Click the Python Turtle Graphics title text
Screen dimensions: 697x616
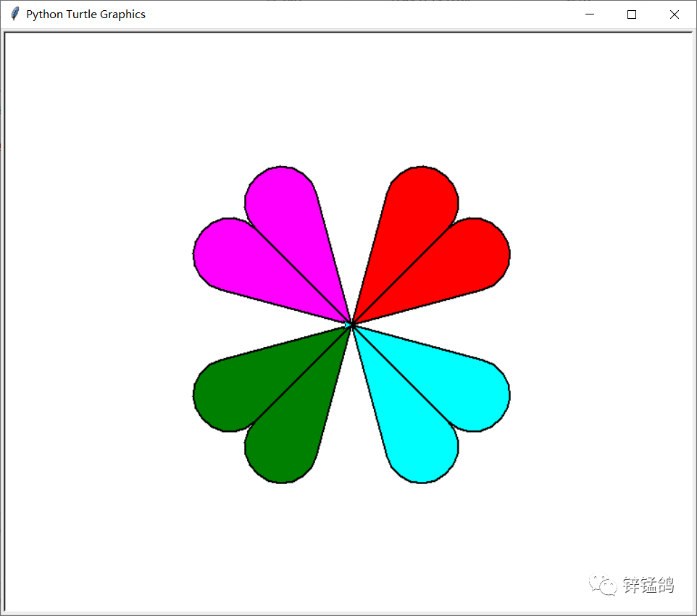click(x=85, y=14)
